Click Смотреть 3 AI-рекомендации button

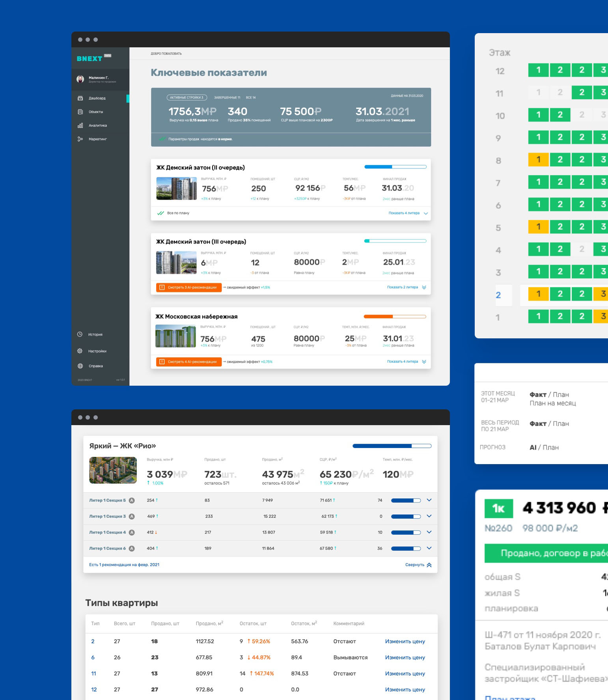[189, 287]
